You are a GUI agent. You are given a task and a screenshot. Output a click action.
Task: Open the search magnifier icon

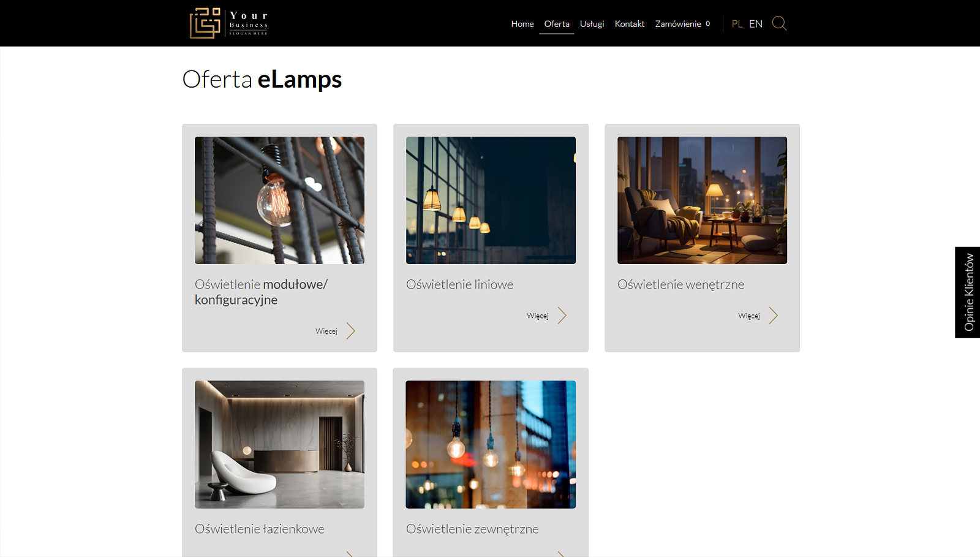(779, 23)
